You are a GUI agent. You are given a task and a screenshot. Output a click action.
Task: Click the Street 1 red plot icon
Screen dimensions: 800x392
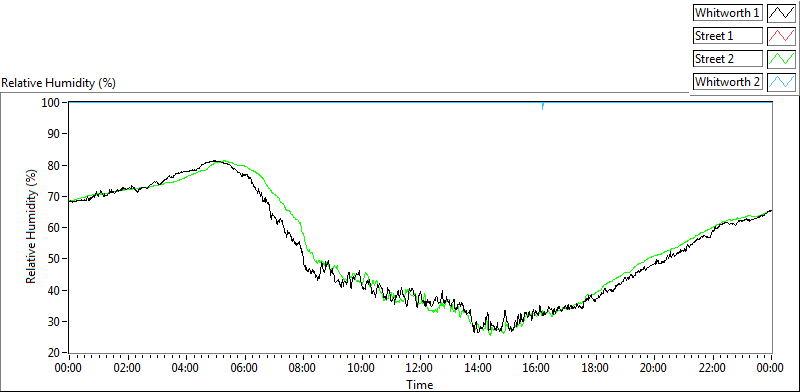tap(781, 36)
